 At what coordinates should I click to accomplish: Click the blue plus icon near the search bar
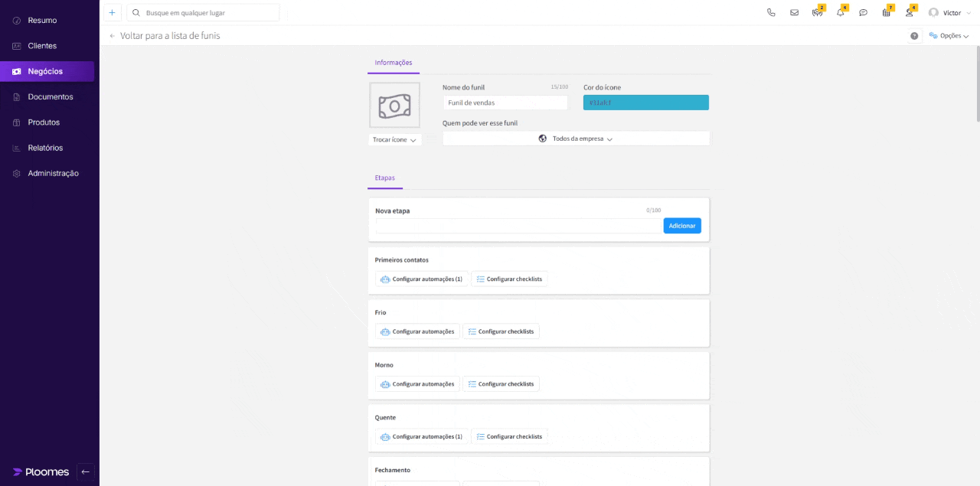click(112, 12)
